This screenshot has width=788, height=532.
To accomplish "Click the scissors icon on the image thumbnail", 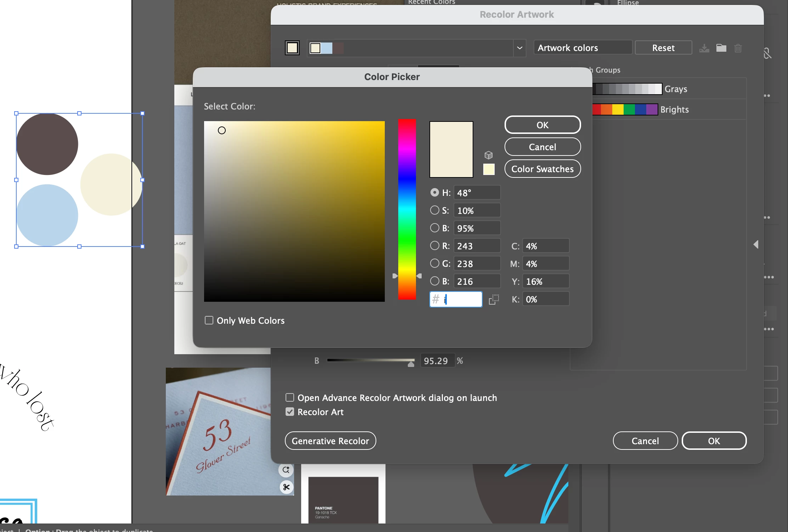I will pos(286,487).
